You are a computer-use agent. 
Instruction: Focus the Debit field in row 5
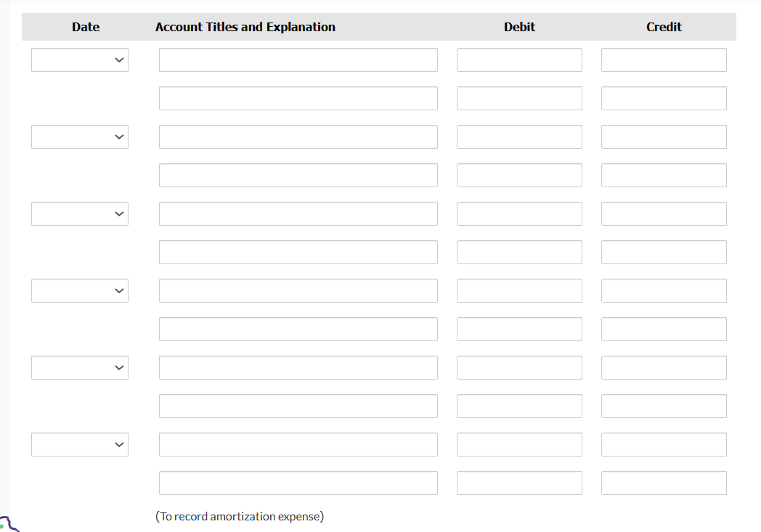519,214
